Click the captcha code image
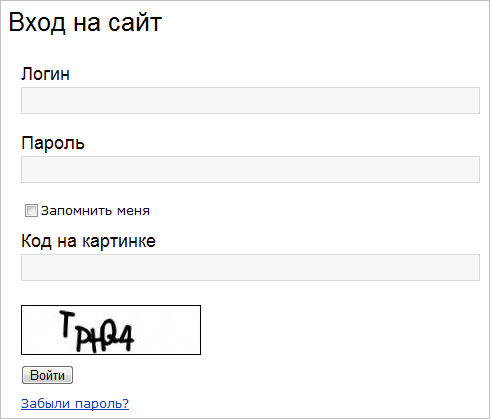Viewport: 490px width, 419px height. [111, 330]
